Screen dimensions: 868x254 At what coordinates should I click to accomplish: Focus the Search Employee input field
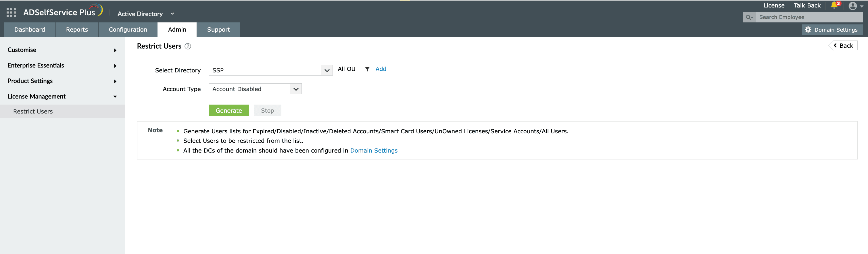[x=809, y=17]
